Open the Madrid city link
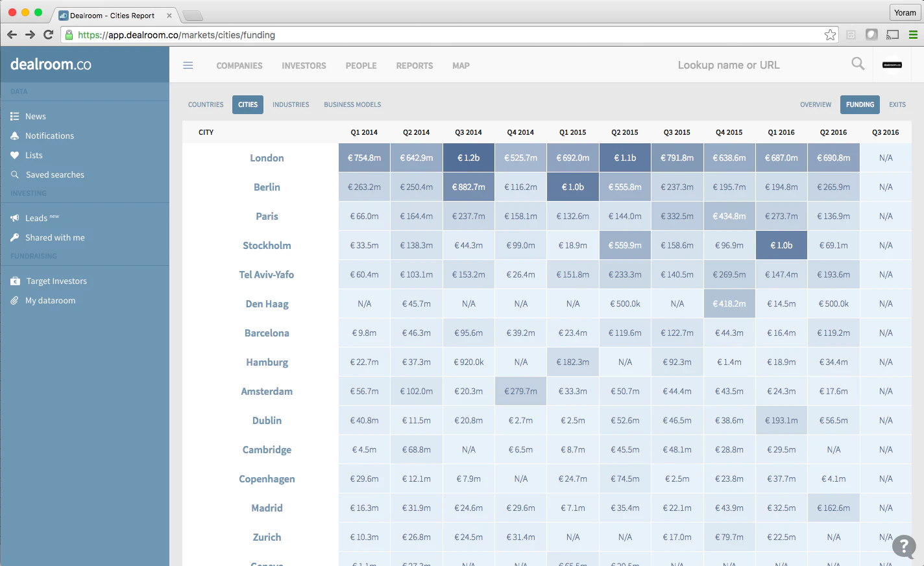 (267, 508)
